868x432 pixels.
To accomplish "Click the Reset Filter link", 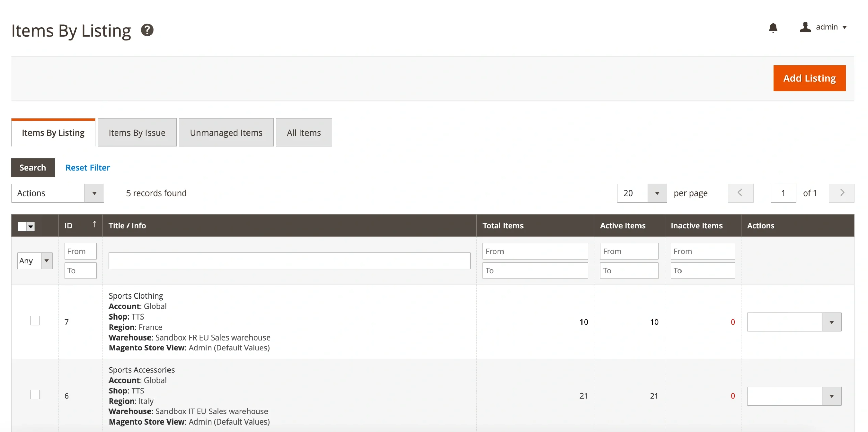I will click(x=87, y=168).
